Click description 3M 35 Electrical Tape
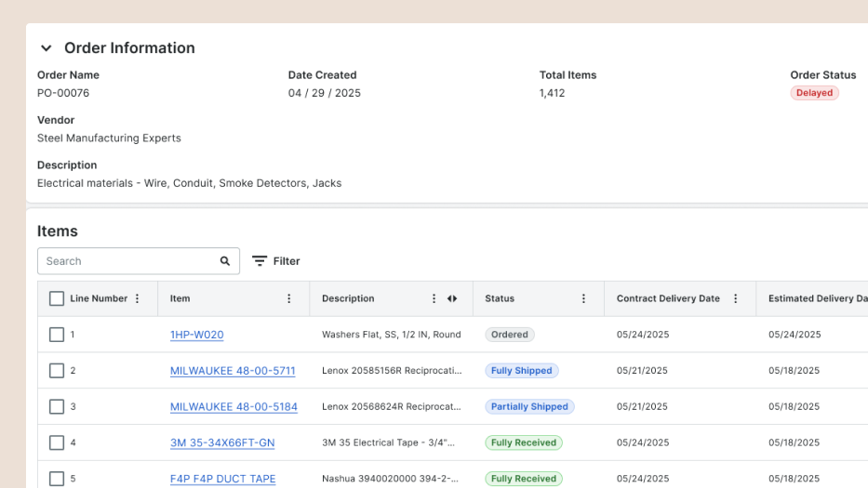The image size is (868, 488). pyautogui.click(x=389, y=442)
